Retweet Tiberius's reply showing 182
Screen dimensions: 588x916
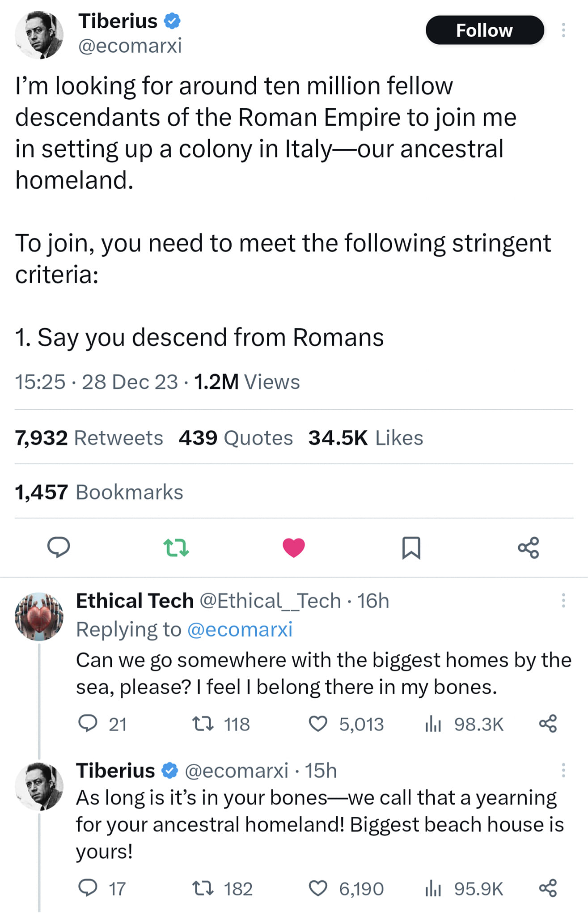(x=203, y=888)
